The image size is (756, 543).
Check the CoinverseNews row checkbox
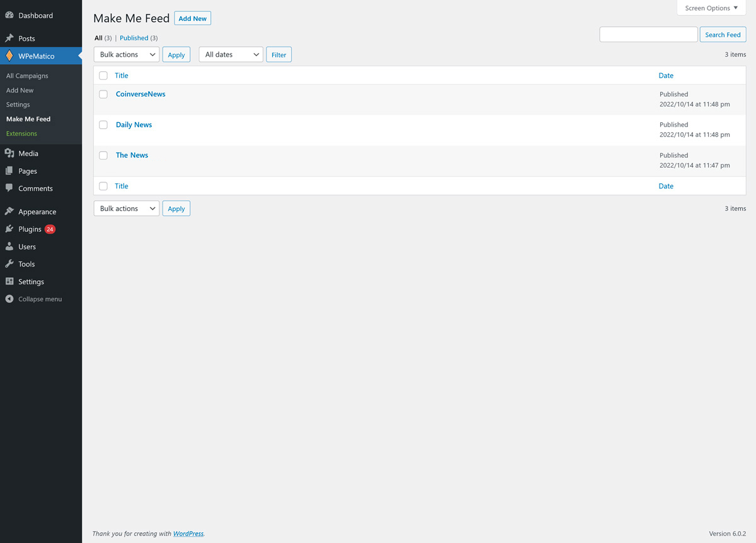tap(103, 94)
